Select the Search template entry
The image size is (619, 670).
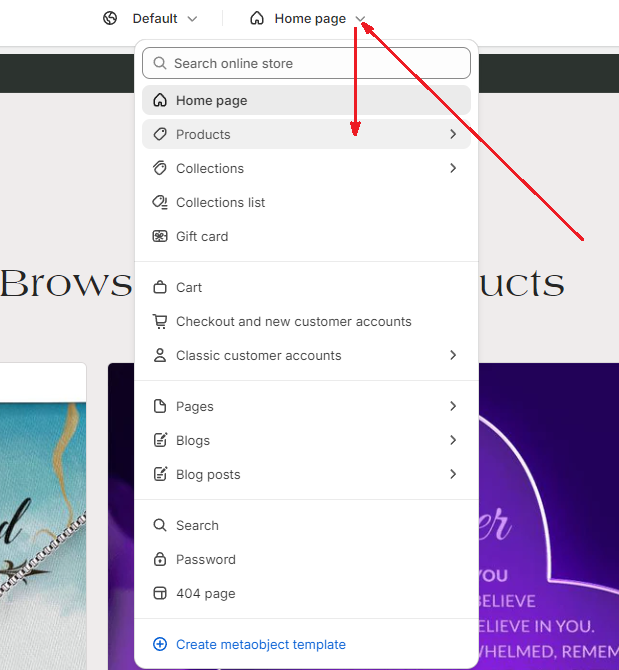tap(306, 525)
